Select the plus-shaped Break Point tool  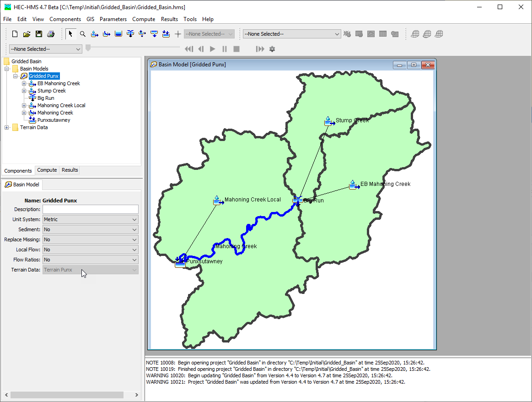[178, 34]
